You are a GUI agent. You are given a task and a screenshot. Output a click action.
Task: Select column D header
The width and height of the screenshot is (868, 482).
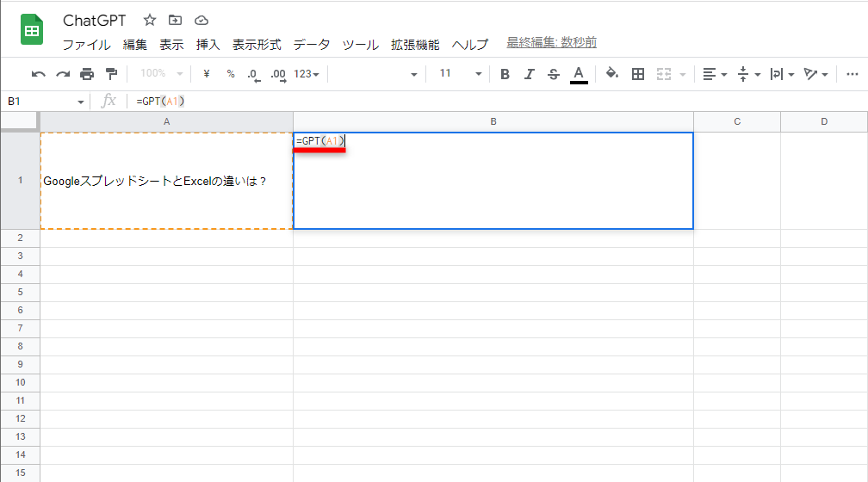(824, 121)
